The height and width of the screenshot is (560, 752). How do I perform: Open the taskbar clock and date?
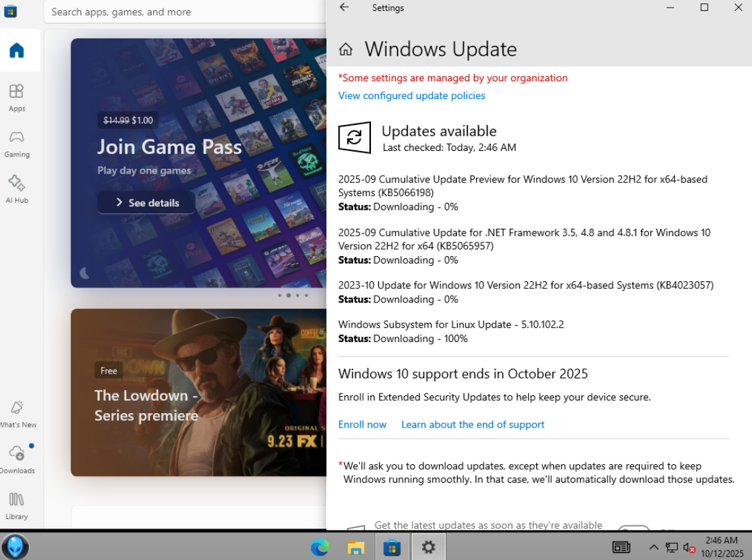pos(722,547)
